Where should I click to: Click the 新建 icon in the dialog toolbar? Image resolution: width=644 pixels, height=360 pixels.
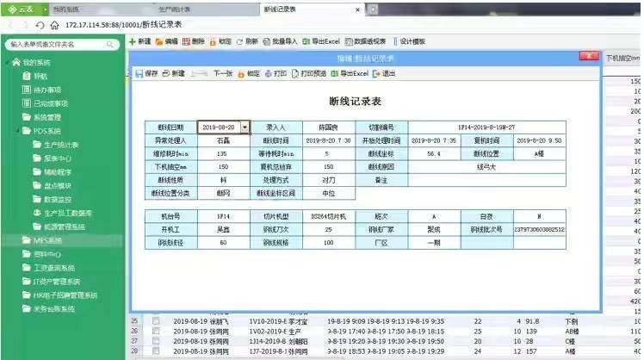tap(166, 73)
